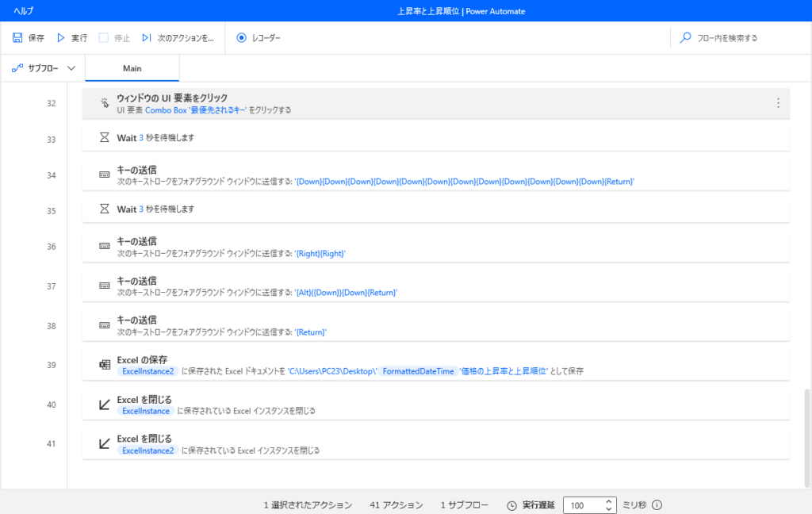Image resolution: width=812 pixels, height=514 pixels.
Task: Click the run delay input field
Action: pyautogui.click(x=583, y=505)
